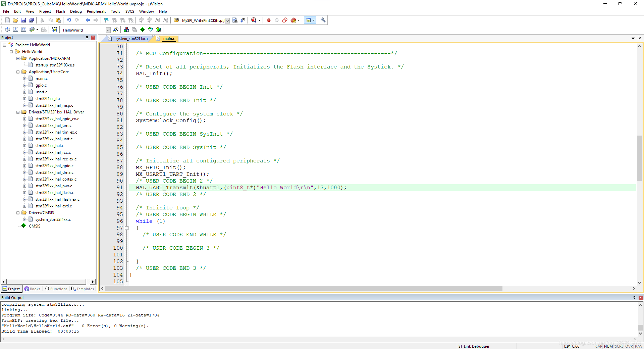The image size is (644, 349).
Task: Click the editor horizontal scrollbar thumb
Action: [304, 289]
